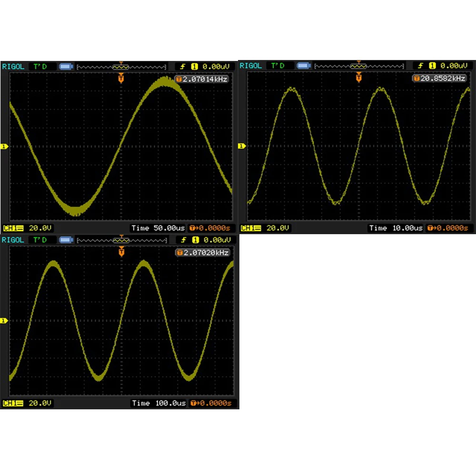
Task: Click the 0.0000s trigger offset in the 10.00us capture
Action: coord(447,228)
